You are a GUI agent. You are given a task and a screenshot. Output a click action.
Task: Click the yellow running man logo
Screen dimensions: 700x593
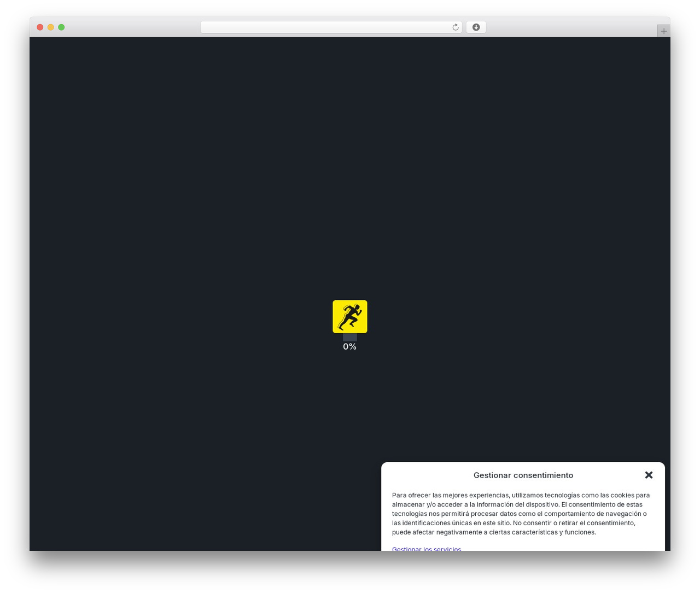350,316
